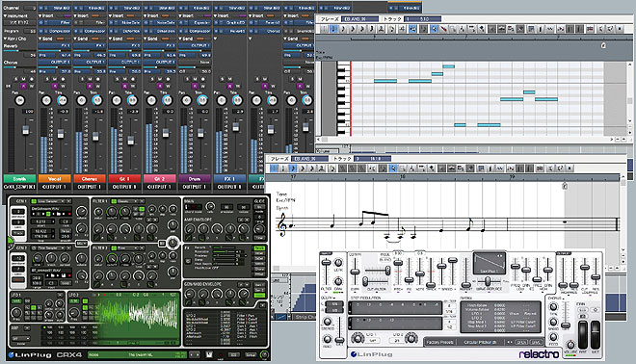This screenshot has height=364, width=636.
Task: Click Factory Presets in relectro plugin
Action: click(x=439, y=342)
